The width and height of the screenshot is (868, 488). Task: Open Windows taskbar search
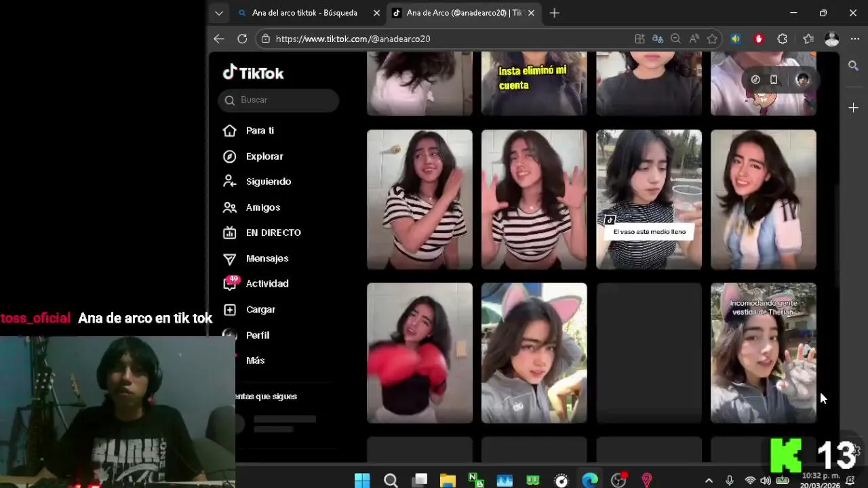(x=391, y=480)
